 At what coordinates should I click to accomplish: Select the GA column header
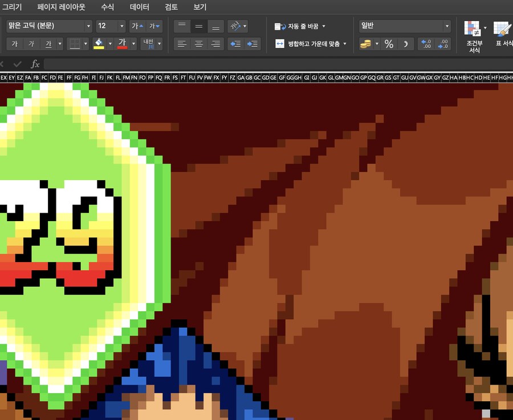coord(240,78)
